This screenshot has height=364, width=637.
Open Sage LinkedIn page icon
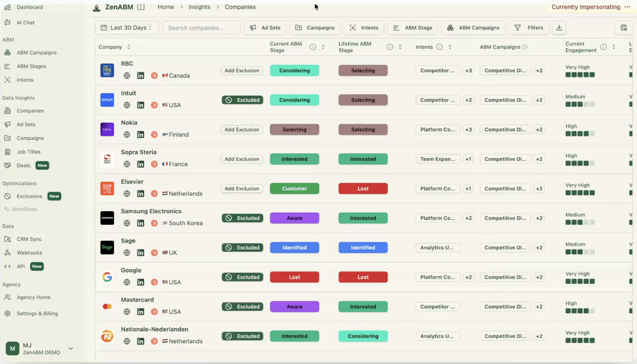click(140, 253)
